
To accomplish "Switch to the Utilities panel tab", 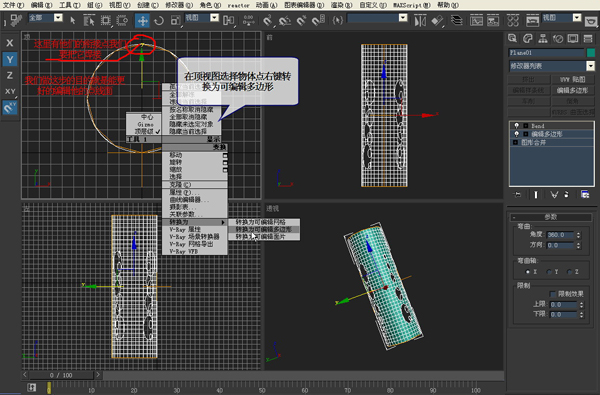I will 588,38.
